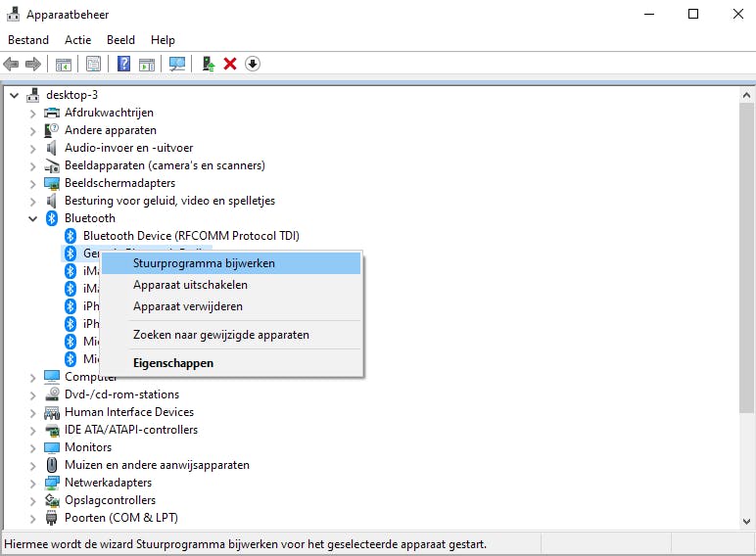Image resolution: width=756 pixels, height=556 pixels.
Task: Click the scrollbar down arrow
Action: coord(746,522)
